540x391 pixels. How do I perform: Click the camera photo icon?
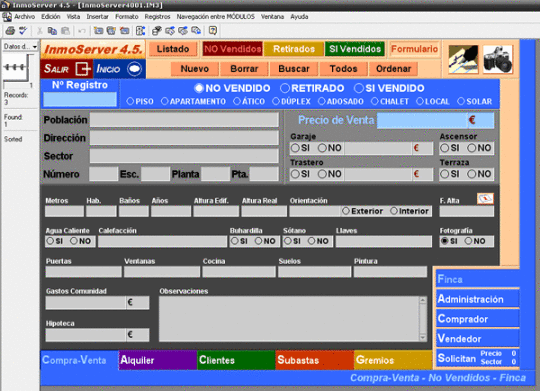tap(498, 59)
